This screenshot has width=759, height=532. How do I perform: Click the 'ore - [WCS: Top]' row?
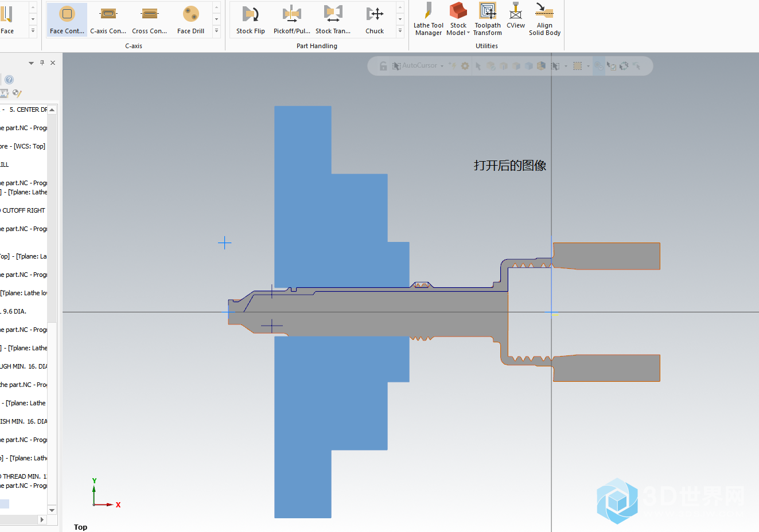[x=23, y=146]
